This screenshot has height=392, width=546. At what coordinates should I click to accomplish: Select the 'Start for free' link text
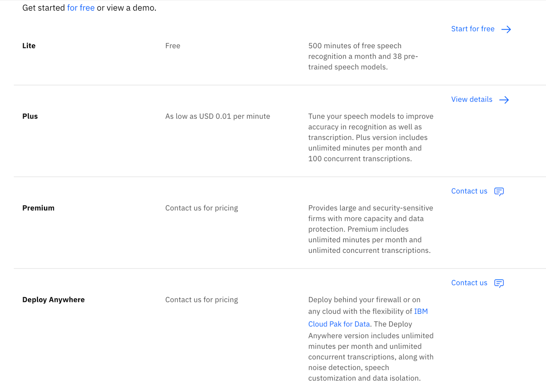473,29
